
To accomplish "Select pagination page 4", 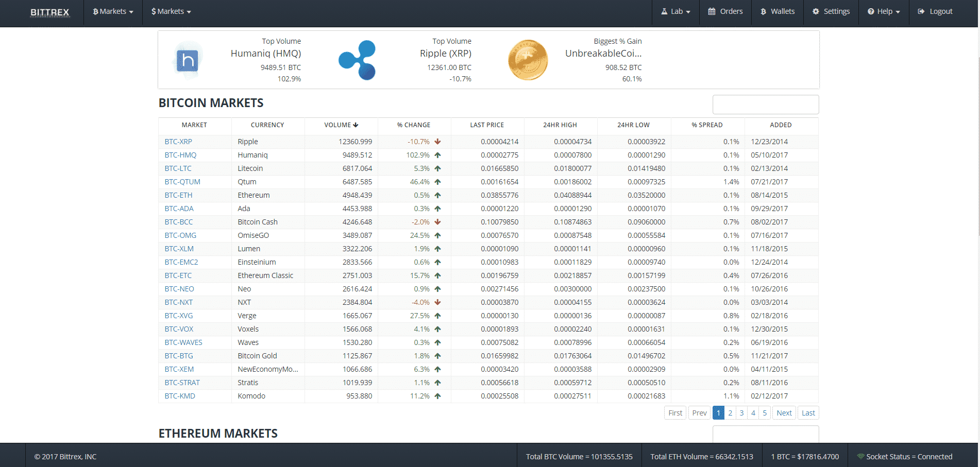I will (753, 413).
